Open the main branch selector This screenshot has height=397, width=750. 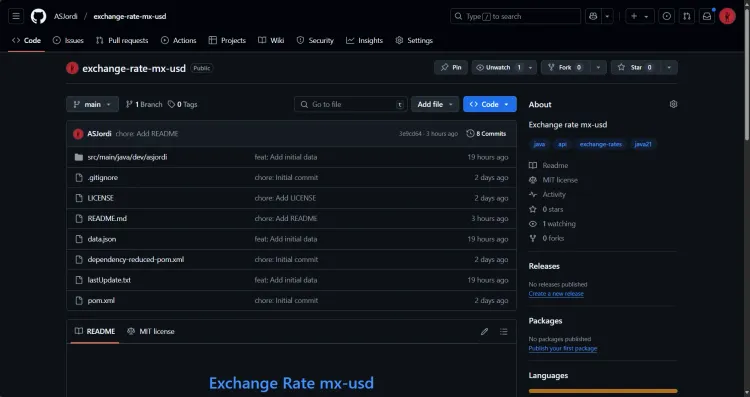click(x=92, y=104)
